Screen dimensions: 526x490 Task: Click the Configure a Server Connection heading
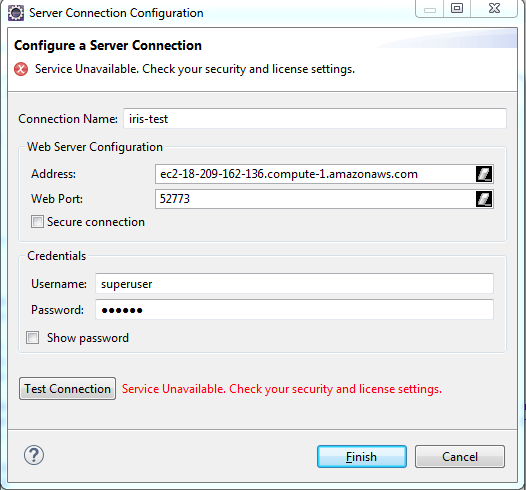point(108,46)
